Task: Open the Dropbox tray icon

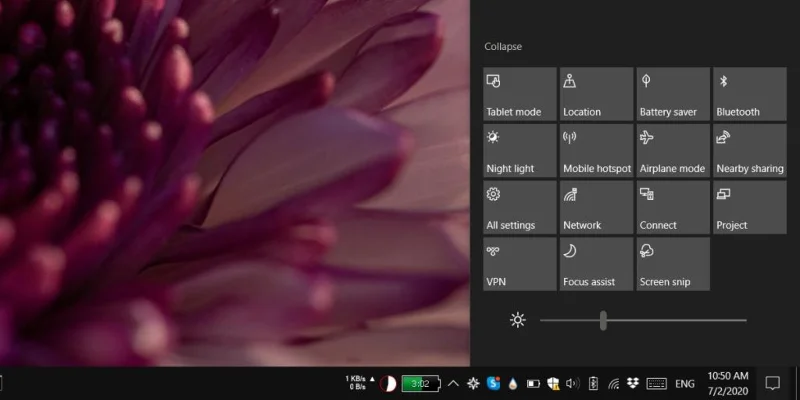Action: point(633,383)
